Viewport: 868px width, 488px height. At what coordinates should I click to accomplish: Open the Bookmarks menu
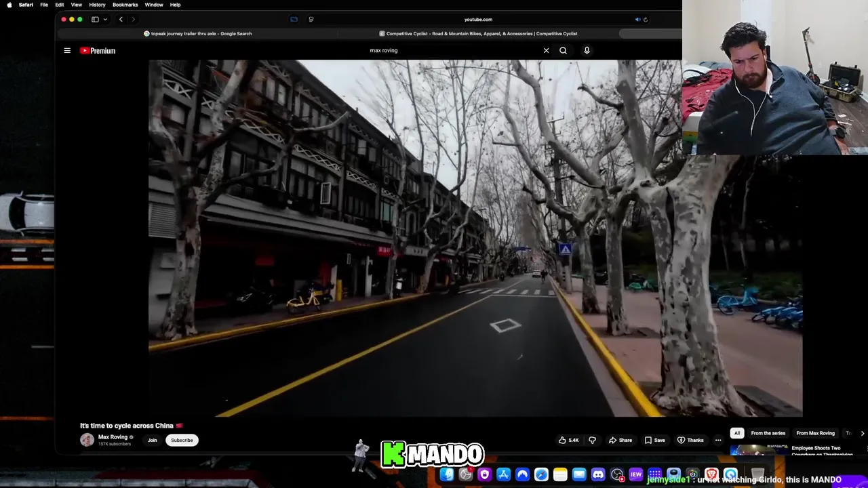(x=125, y=5)
